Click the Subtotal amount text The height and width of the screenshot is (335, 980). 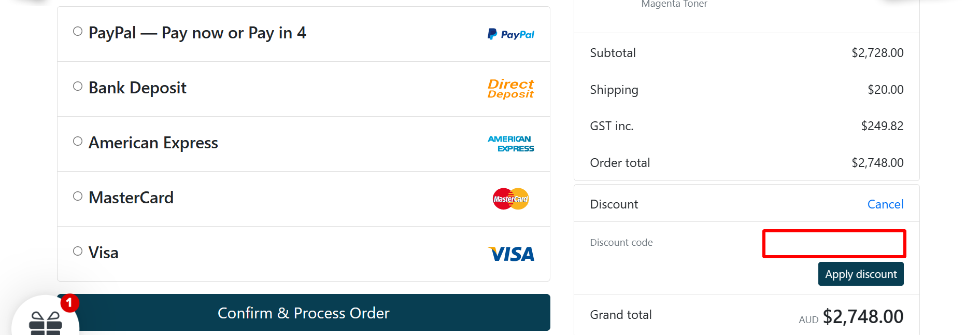tap(877, 52)
